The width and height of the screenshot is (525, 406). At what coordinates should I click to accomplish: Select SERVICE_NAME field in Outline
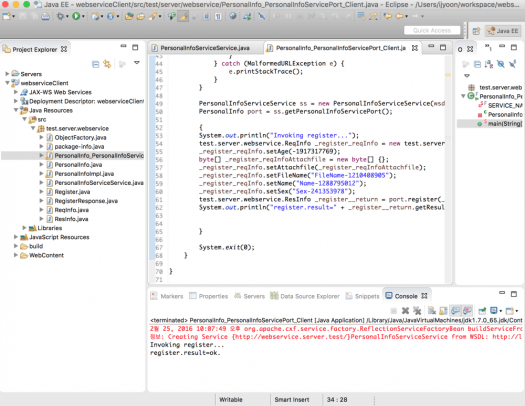tap(505, 106)
